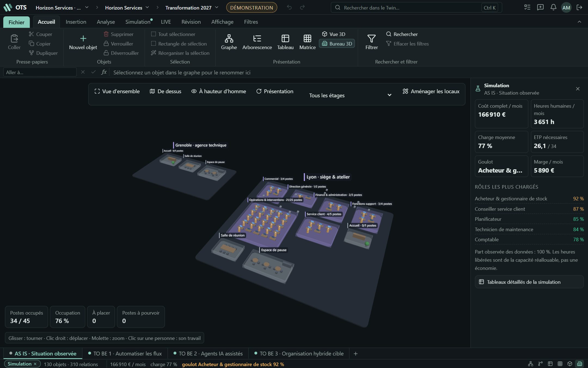This screenshot has width=588, height=368.
Task: Open the AM user avatar
Action: tap(566, 8)
